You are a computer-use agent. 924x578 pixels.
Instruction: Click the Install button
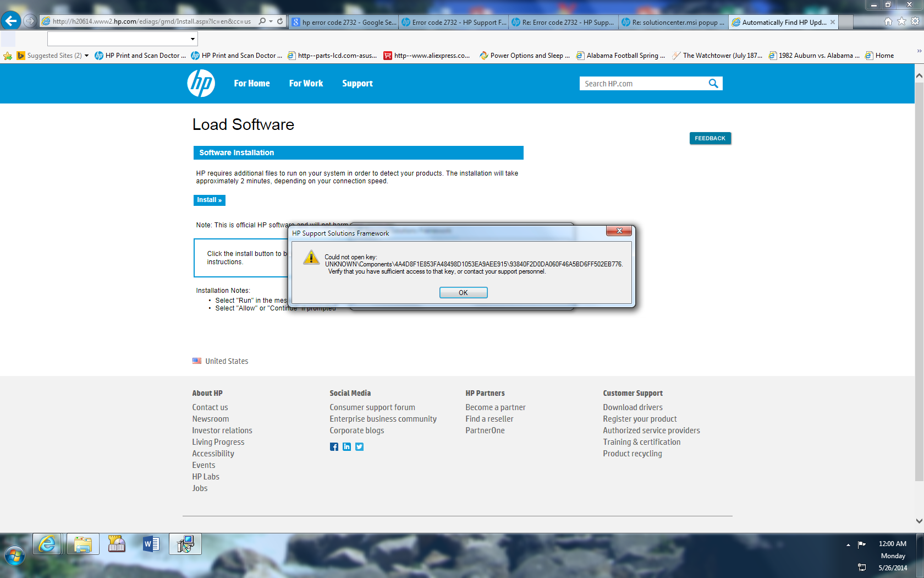click(x=210, y=200)
